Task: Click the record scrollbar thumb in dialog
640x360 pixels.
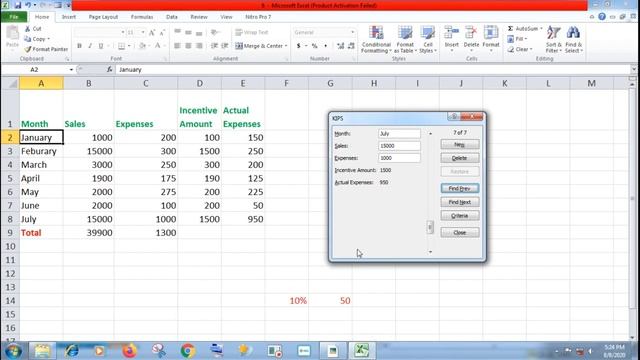Action: (430, 227)
